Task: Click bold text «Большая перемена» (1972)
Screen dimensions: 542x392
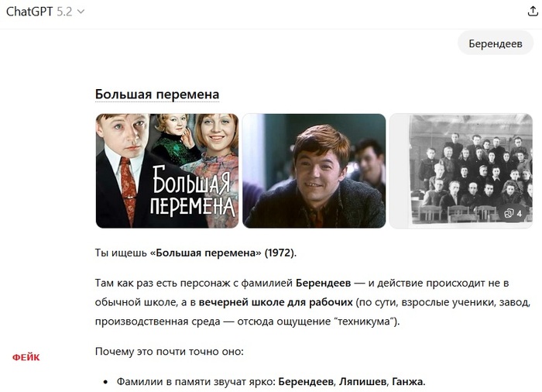Action: (223, 253)
